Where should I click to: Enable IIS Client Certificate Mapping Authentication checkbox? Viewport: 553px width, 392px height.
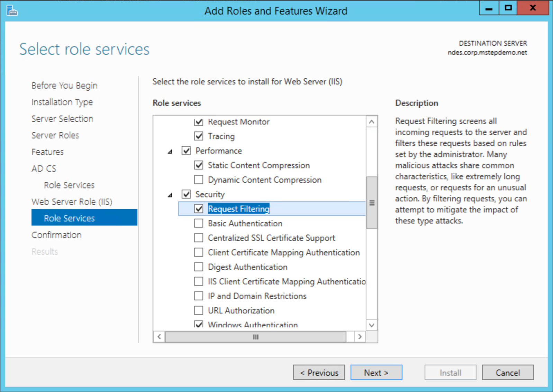pyautogui.click(x=199, y=282)
